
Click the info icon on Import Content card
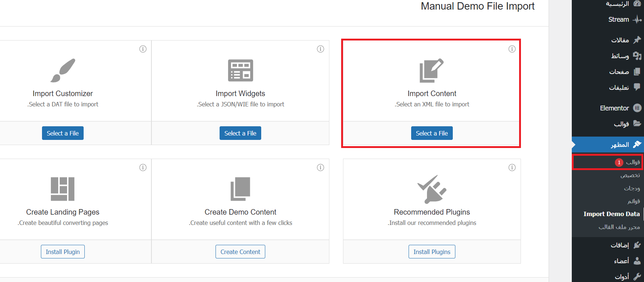point(512,49)
